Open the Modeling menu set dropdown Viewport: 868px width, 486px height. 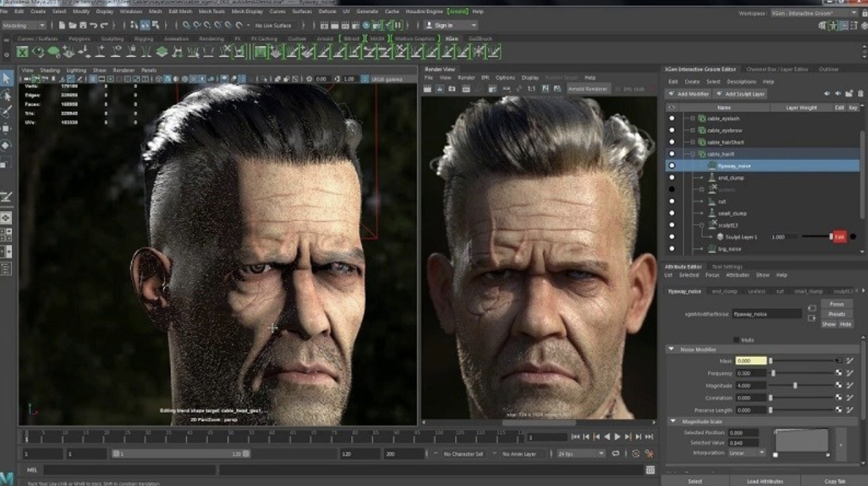coord(24,26)
